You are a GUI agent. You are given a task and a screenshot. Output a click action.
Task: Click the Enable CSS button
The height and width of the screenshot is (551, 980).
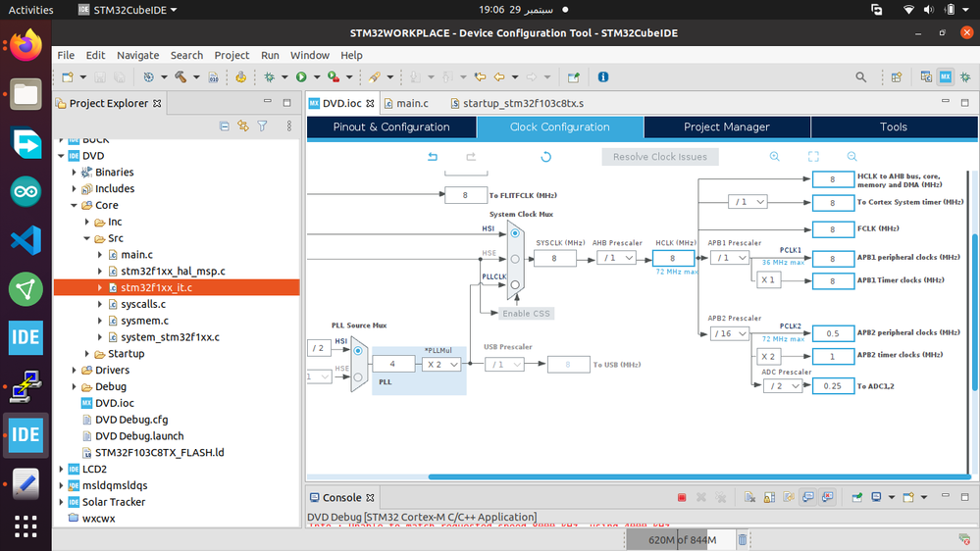click(526, 314)
